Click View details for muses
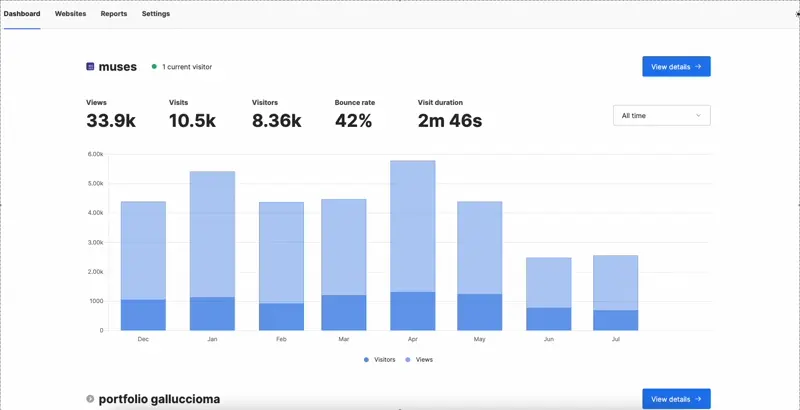This screenshot has width=800, height=410. (x=676, y=67)
